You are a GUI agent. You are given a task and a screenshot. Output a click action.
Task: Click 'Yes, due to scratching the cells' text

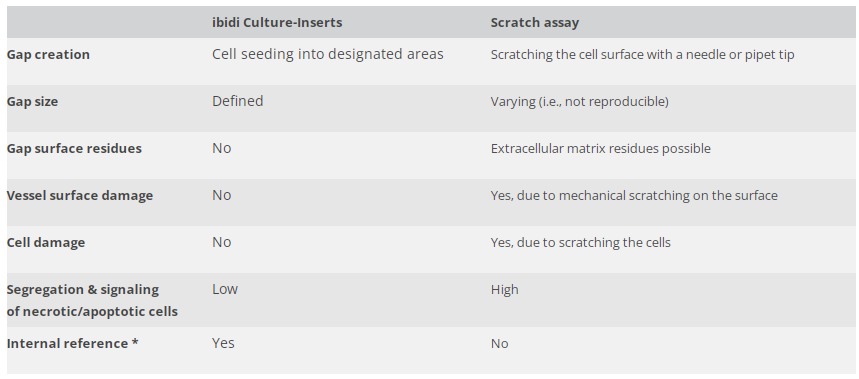(581, 243)
